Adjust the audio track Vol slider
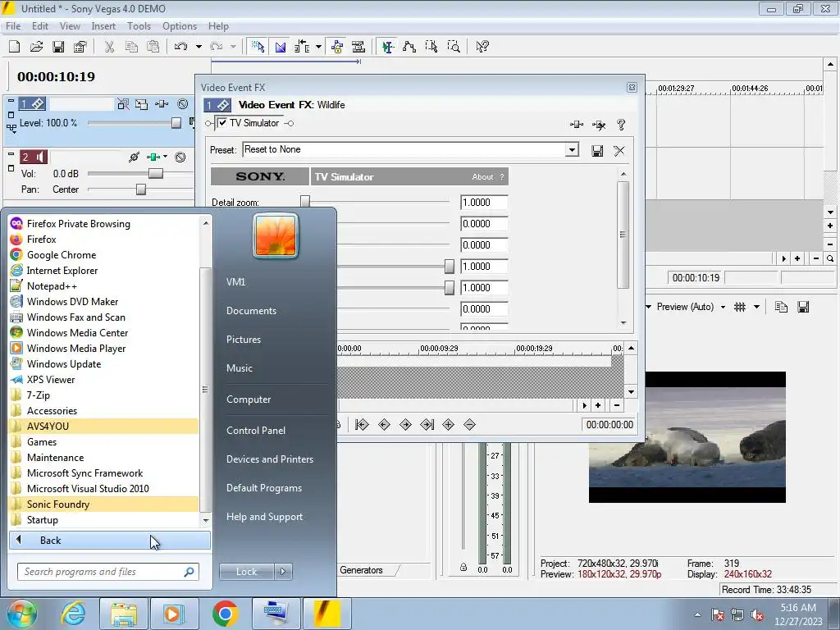The width and height of the screenshot is (840, 630). tap(156, 174)
